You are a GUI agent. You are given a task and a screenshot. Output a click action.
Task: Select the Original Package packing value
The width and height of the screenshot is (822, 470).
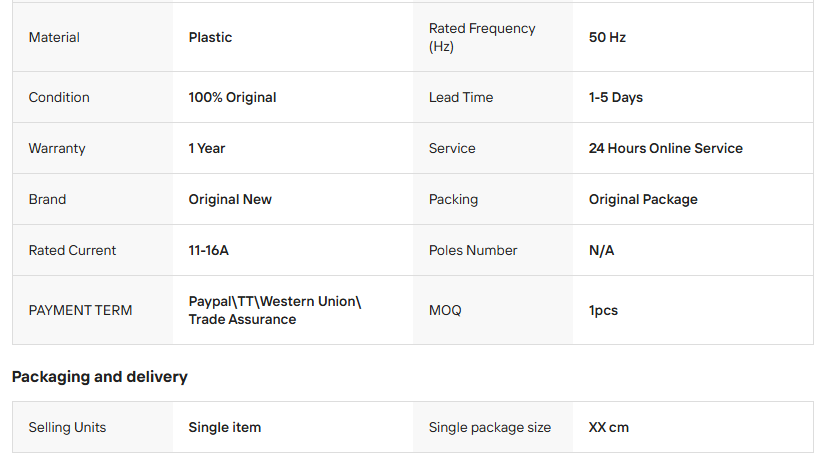pyautogui.click(x=643, y=199)
